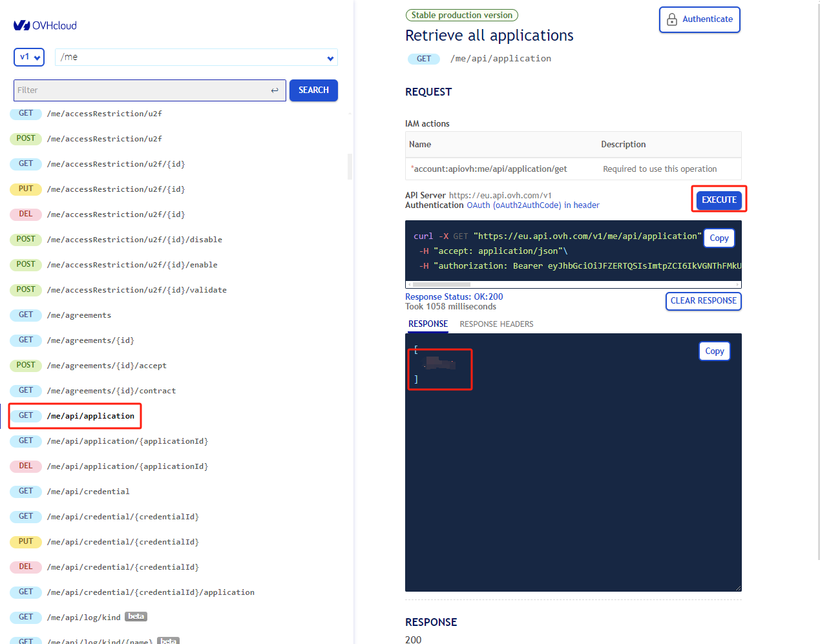The height and width of the screenshot is (644, 820).
Task: Select POST /me/accessRestriction/u2f/{id}/disable endpoint
Action: [116, 240]
